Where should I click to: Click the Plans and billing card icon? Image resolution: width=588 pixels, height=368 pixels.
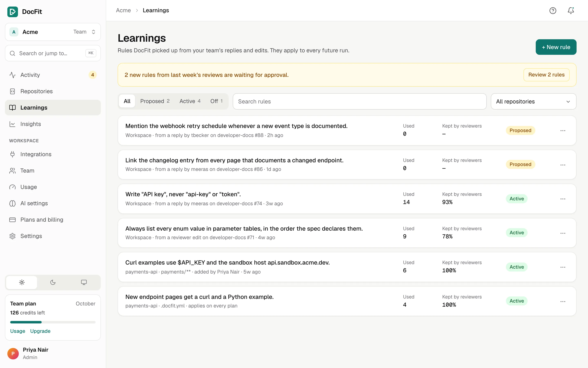12,220
